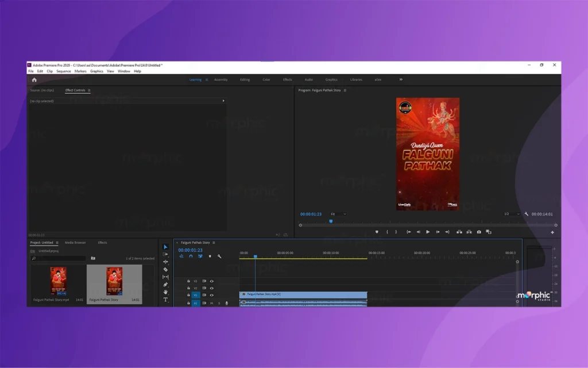Select Source (no clips) tab
The image size is (588, 368).
pos(42,90)
